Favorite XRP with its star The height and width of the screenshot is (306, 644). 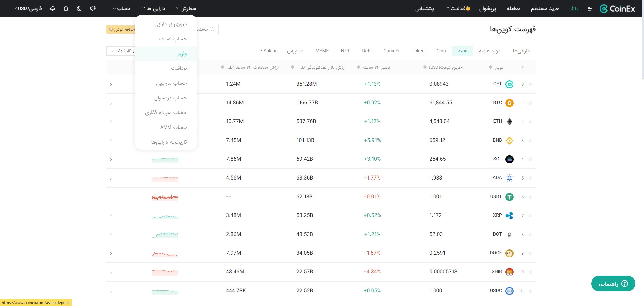click(x=530, y=216)
